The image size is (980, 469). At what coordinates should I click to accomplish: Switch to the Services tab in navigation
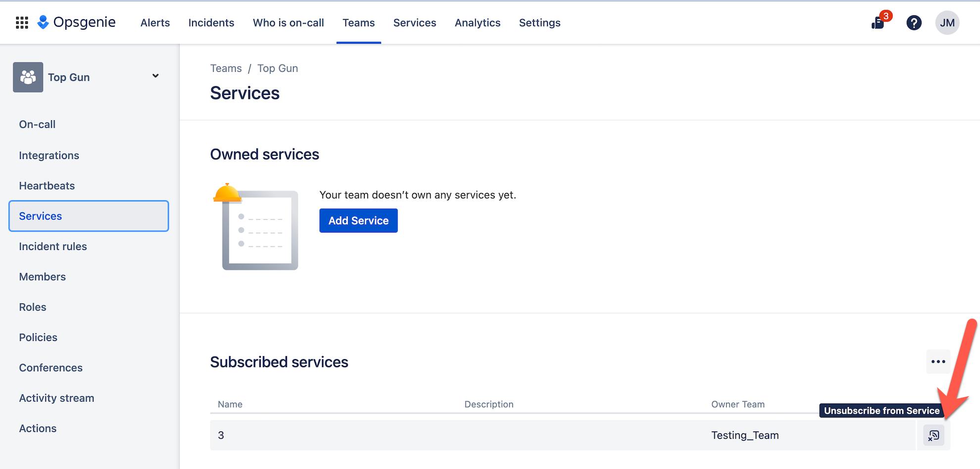coord(415,22)
